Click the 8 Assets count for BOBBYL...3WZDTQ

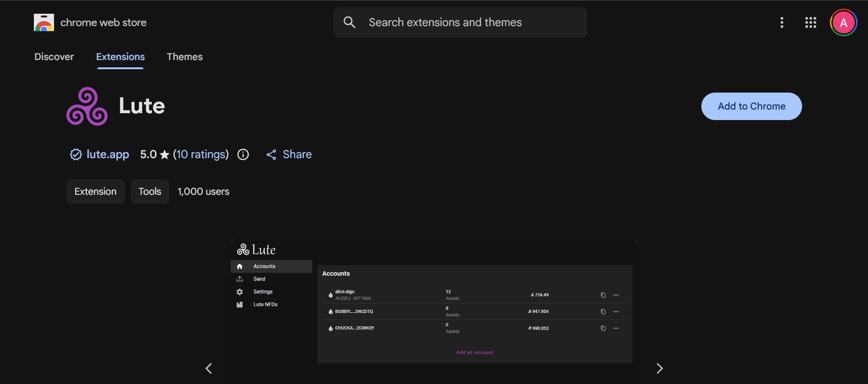pos(452,312)
